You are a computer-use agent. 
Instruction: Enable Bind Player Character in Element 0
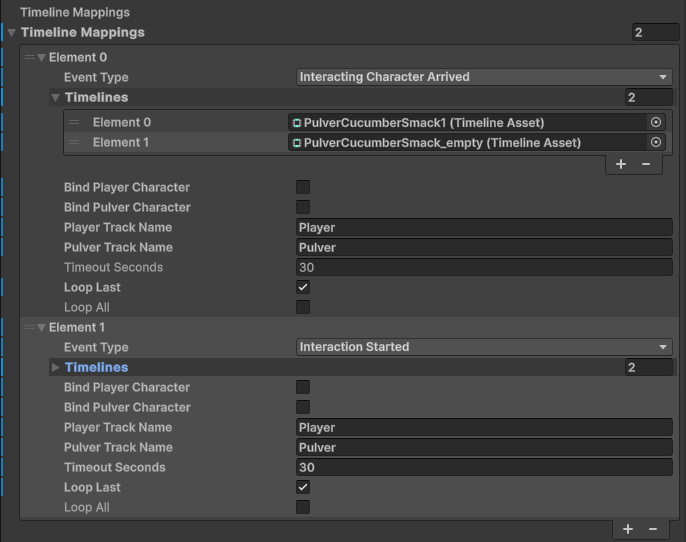coord(303,187)
